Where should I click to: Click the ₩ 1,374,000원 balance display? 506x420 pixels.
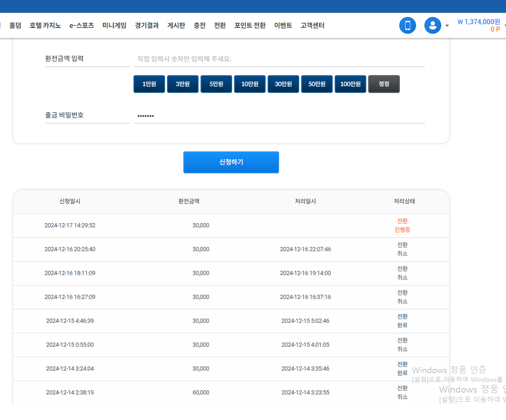pyautogui.click(x=479, y=21)
